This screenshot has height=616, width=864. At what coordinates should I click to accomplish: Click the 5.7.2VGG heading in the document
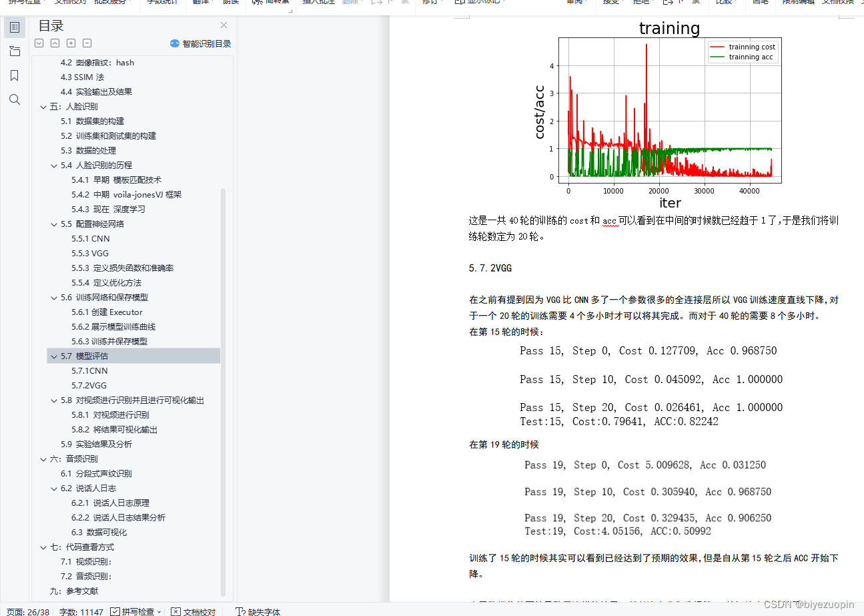[x=490, y=268]
